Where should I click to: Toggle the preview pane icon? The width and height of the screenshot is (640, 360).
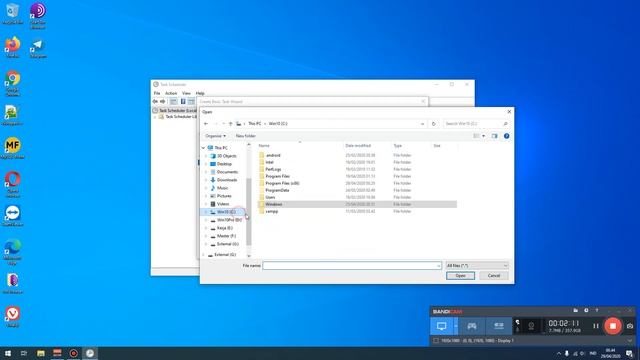(494, 136)
